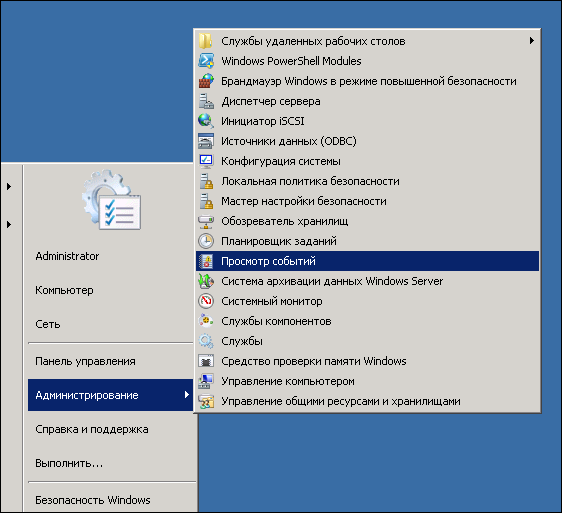The height and width of the screenshot is (513, 562).
Task: Click the Службы компонентов icon
Action: 206,321
